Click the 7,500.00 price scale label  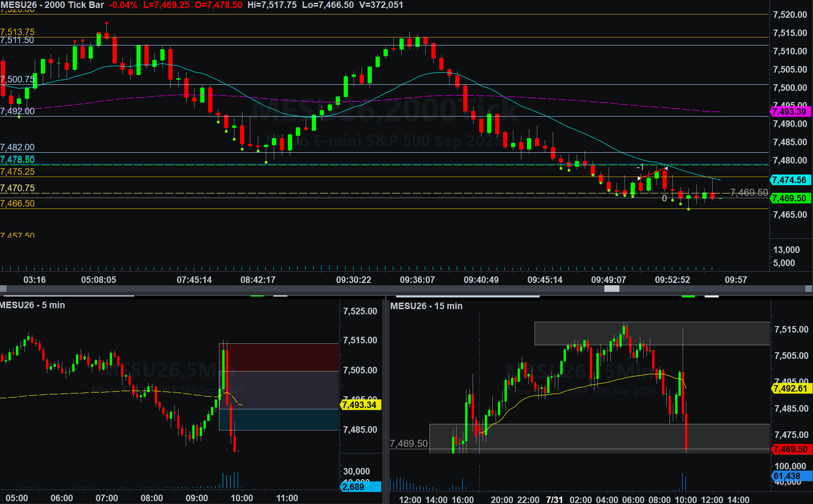tap(790, 88)
